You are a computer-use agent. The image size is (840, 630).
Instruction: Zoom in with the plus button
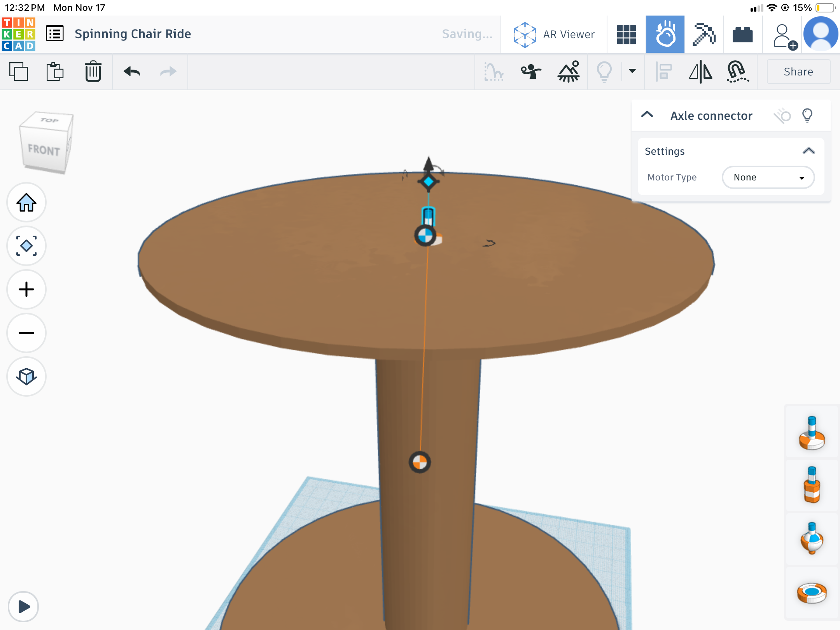point(26,289)
